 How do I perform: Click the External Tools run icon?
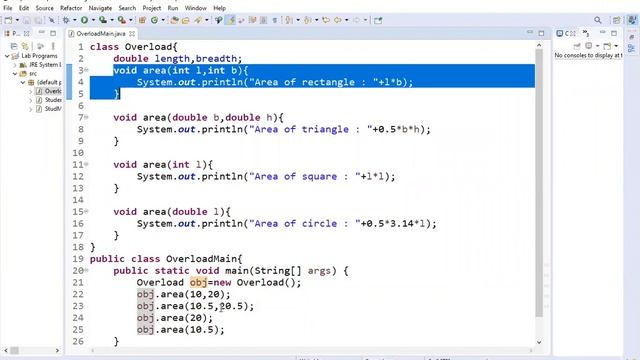coord(121,20)
